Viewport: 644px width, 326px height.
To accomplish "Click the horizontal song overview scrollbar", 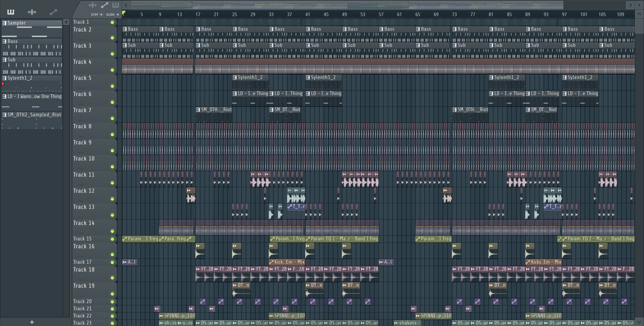I will pos(347,5).
